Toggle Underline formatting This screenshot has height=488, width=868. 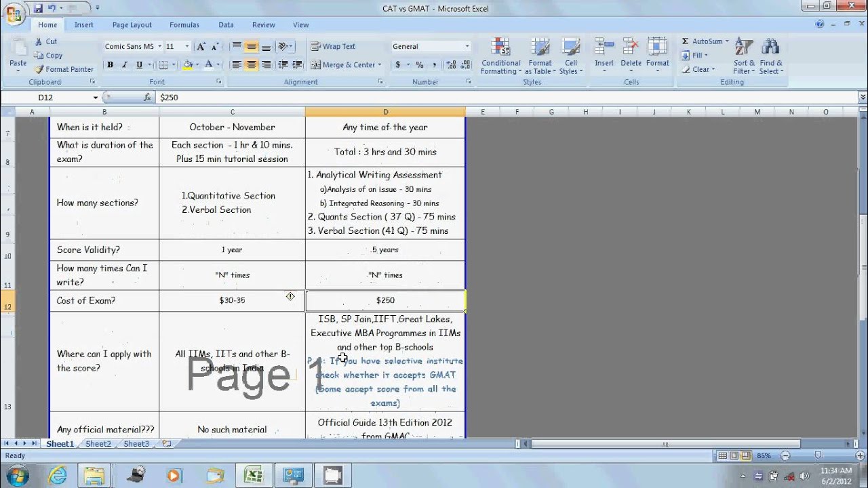click(x=139, y=65)
